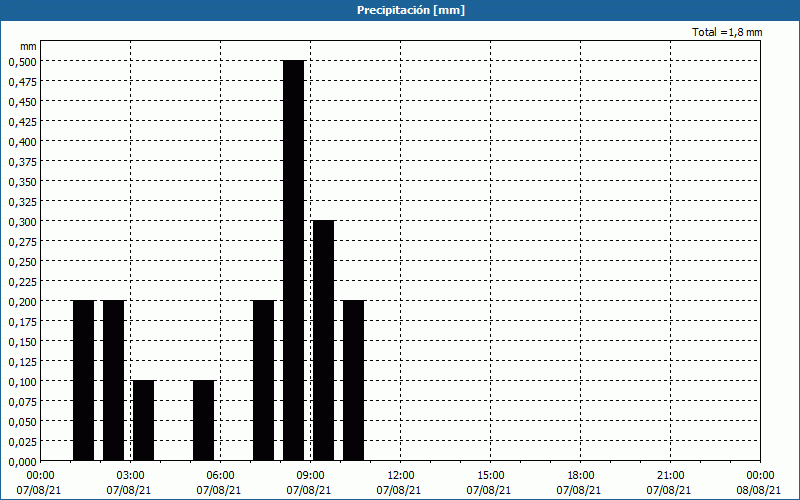The width and height of the screenshot is (800, 500).
Task: Click the 03:00 time label
Action: (x=131, y=476)
